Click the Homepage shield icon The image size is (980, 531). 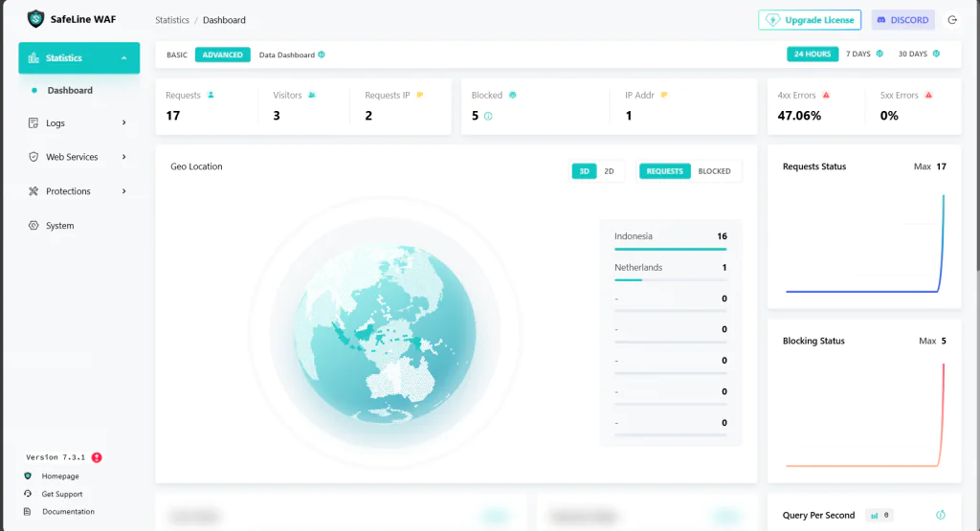click(x=28, y=476)
